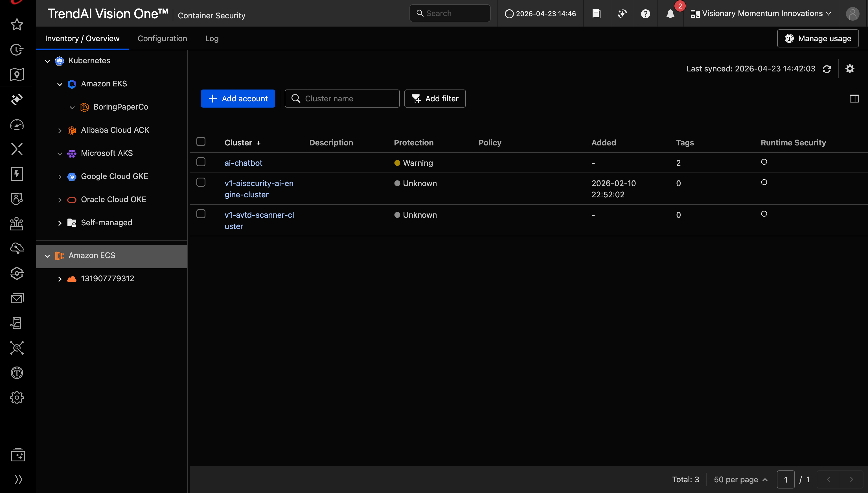Image resolution: width=868 pixels, height=493 pixels.
Task: Open the v1-aisecurity-ai-engine-cluster link
Action: pyautogui.click(x=259, y=189)
